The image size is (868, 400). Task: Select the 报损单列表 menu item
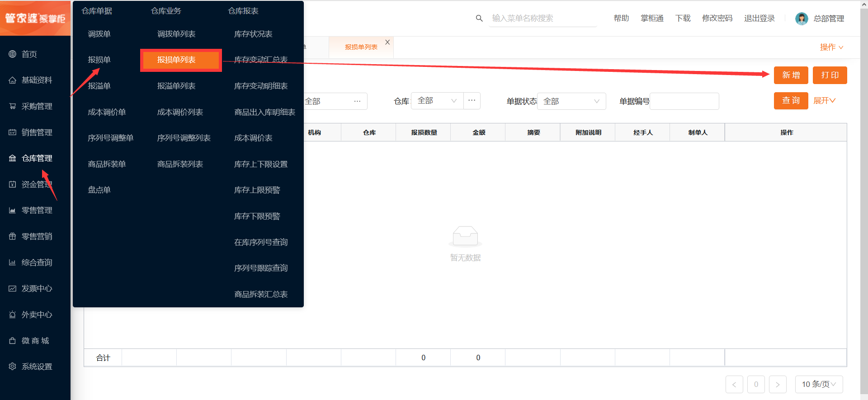coord(181,60)
